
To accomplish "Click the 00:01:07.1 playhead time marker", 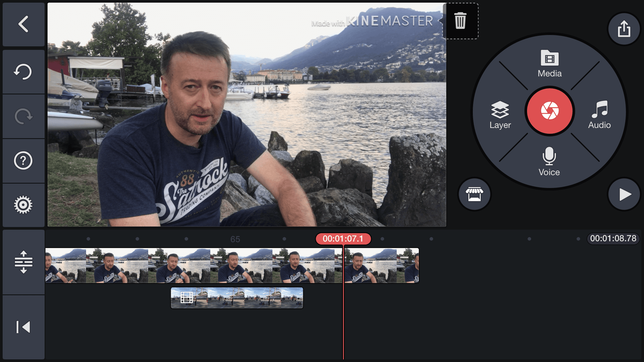I will click(x=343, y=239).
